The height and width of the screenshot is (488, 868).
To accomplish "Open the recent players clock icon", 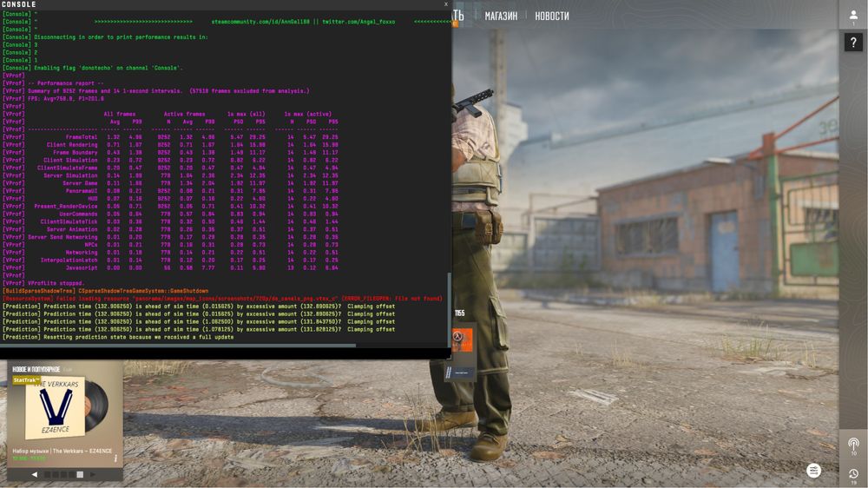I will (853, 473).
